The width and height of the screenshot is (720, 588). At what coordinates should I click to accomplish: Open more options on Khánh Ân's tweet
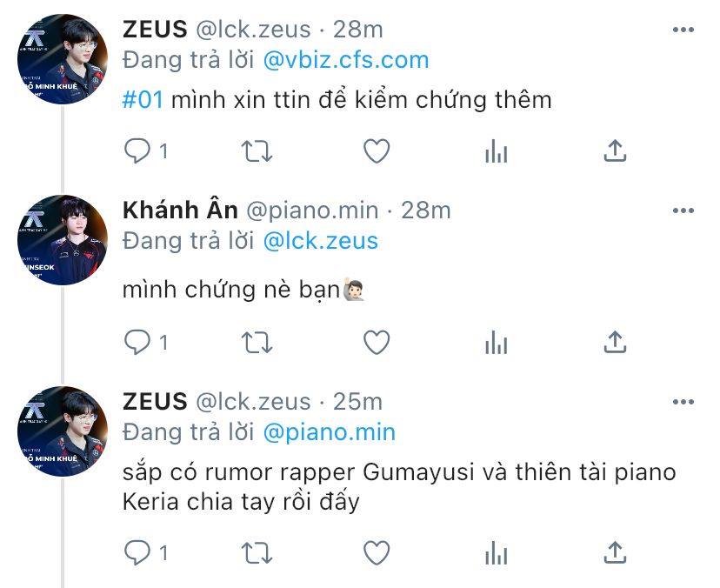[x=683, y=210]
